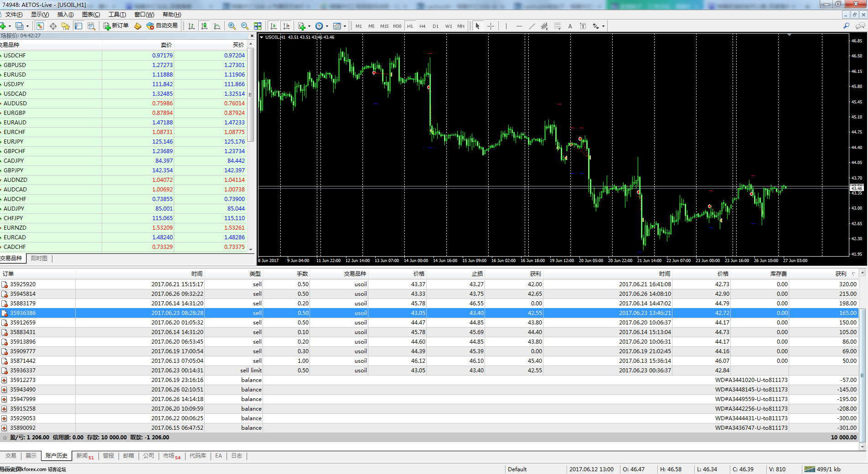Enable chart shift icon

(x=286, y=26)
